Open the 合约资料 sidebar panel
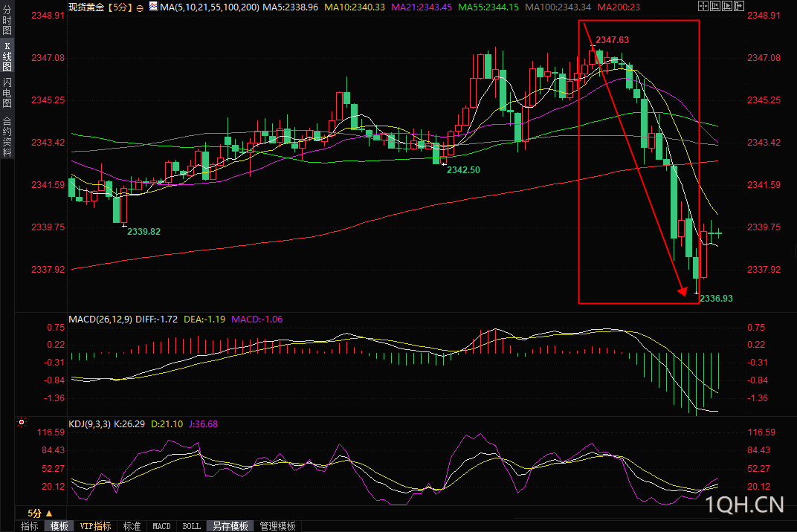Viewport: 797px width, 532px height. point(7,136)
